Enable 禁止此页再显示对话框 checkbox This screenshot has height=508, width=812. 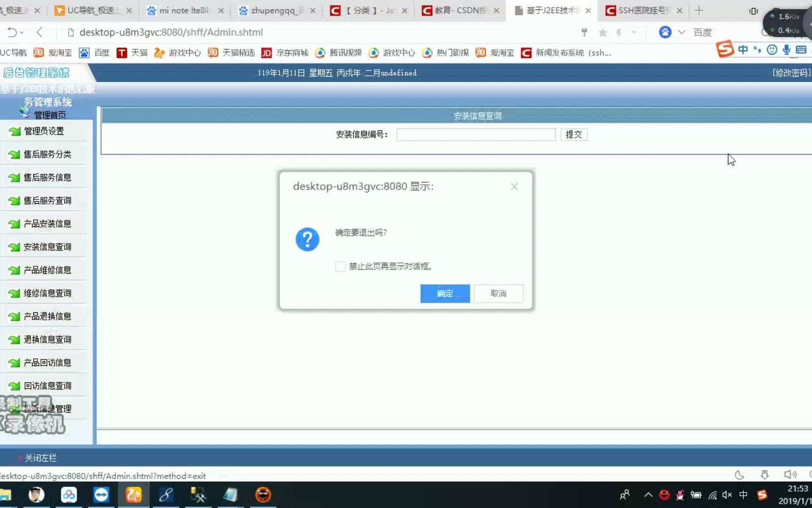coord(340,266)
